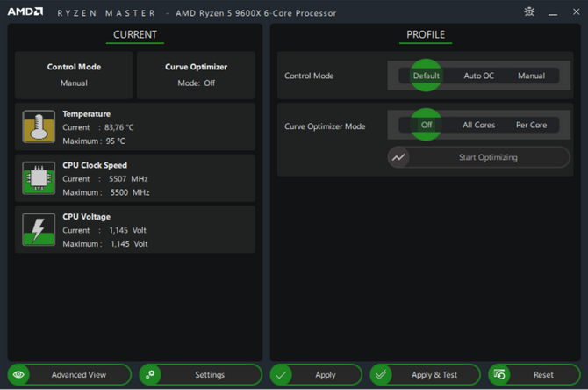This screenshot has width=588, height=390.
Task: Click the CPU chip Clock Speed icon
Action: coord(39,178)
